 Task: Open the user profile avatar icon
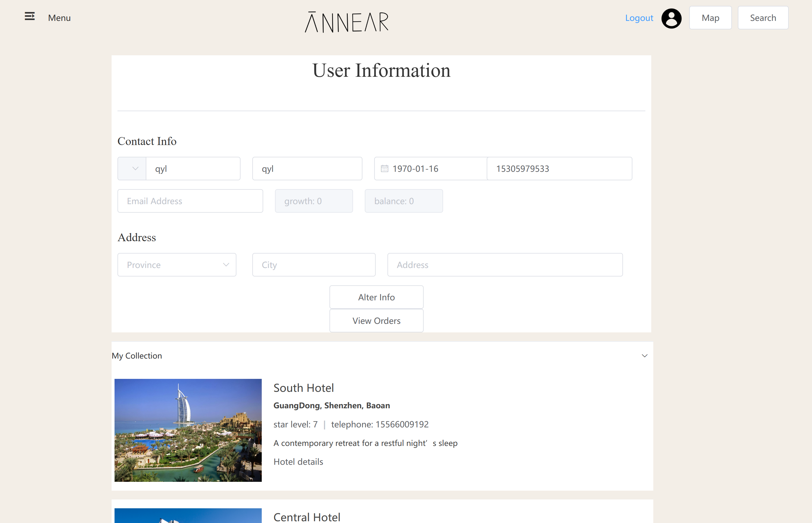(x=671, y=18)
